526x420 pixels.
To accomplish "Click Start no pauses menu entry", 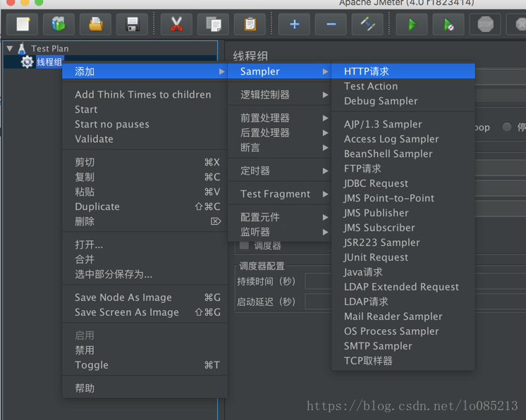I will click(145, 124).
